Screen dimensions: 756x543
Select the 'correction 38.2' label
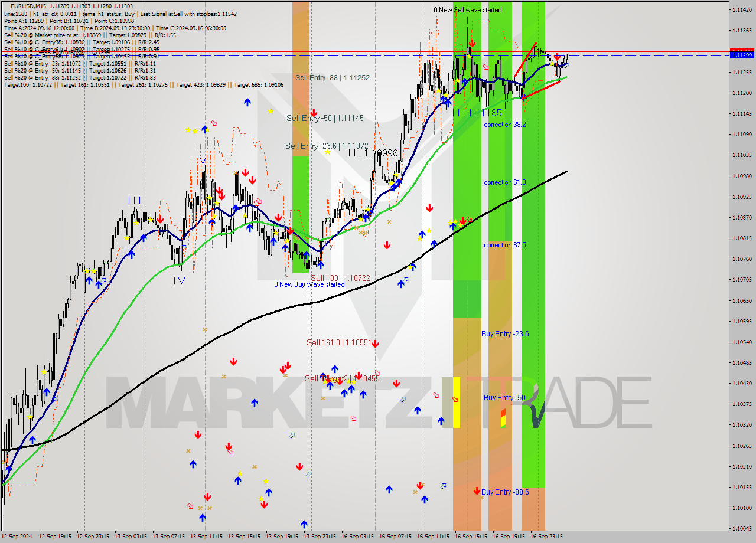[504, 125]
